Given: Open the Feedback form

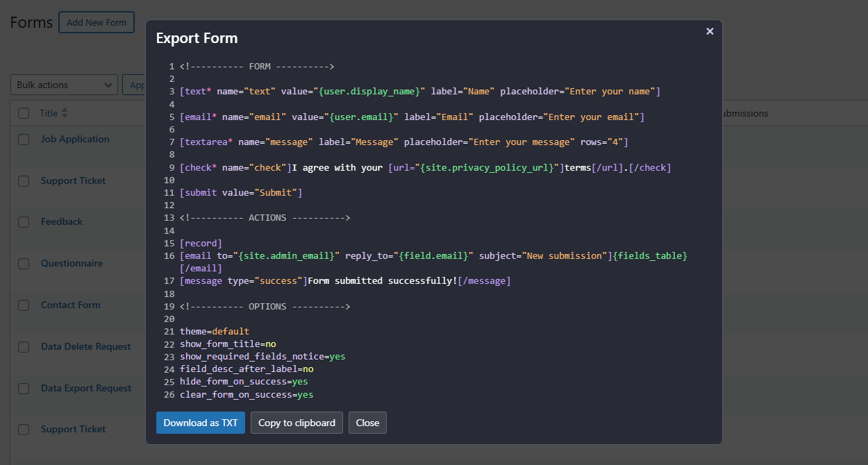Looking at the screenshot, I should pyautogui.click(x=61, y=221).
